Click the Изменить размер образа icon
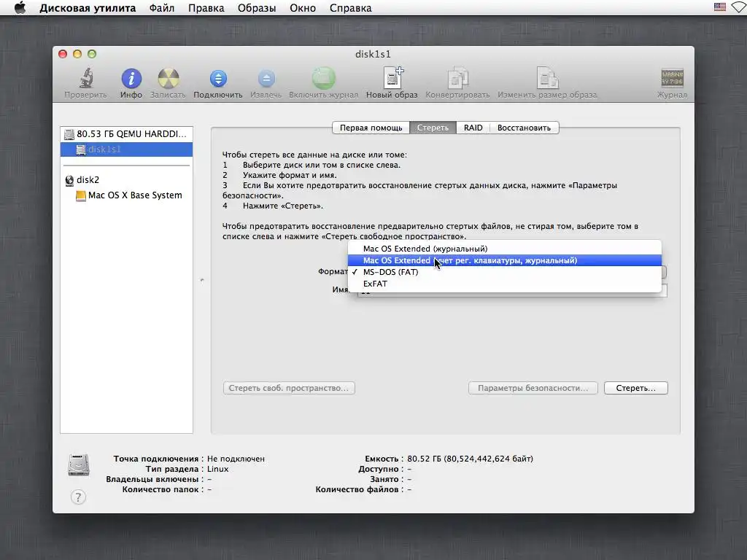Viewport: 747px width, 560px height. [x=547, y=78]
